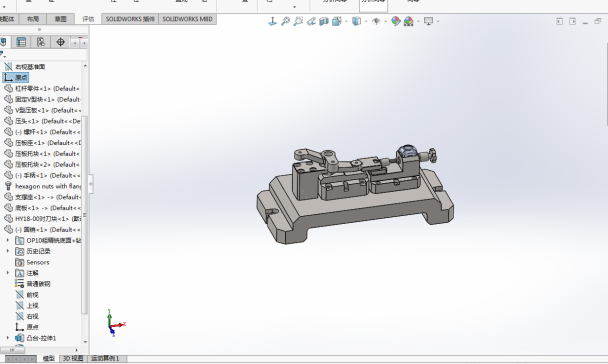Click the manager tabs right arrow
Image resolution: width=608 pixels, height=364 pixels.
(x=84, y=43)
